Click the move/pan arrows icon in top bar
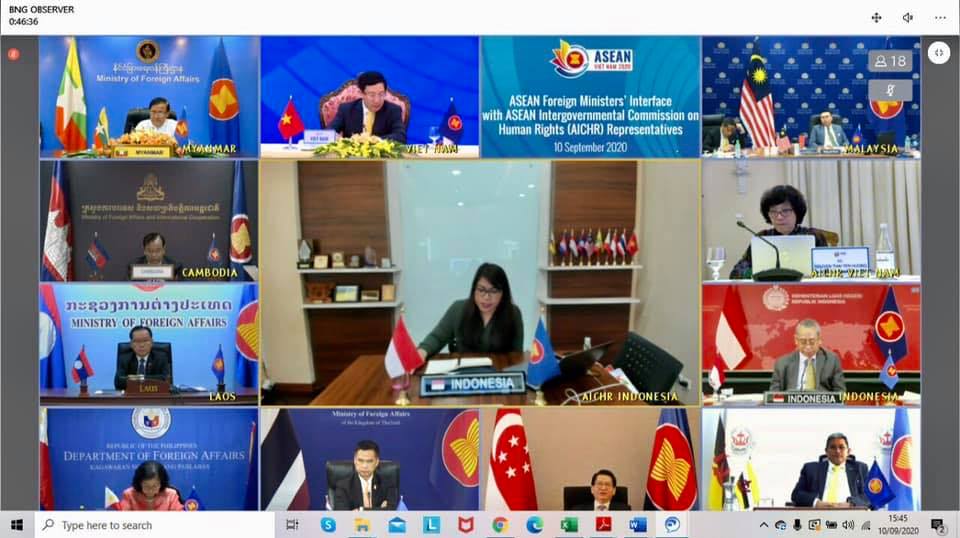 click(x=876, y=18)
